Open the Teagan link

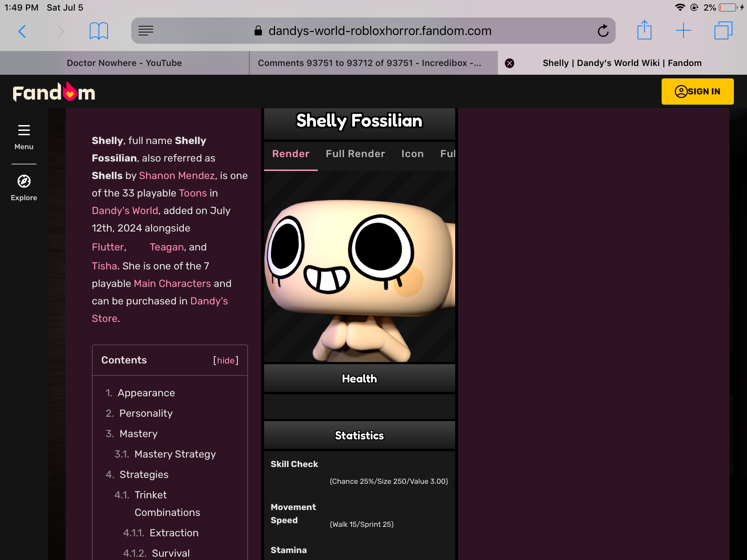pyautogui.click(x=167, y=247)
